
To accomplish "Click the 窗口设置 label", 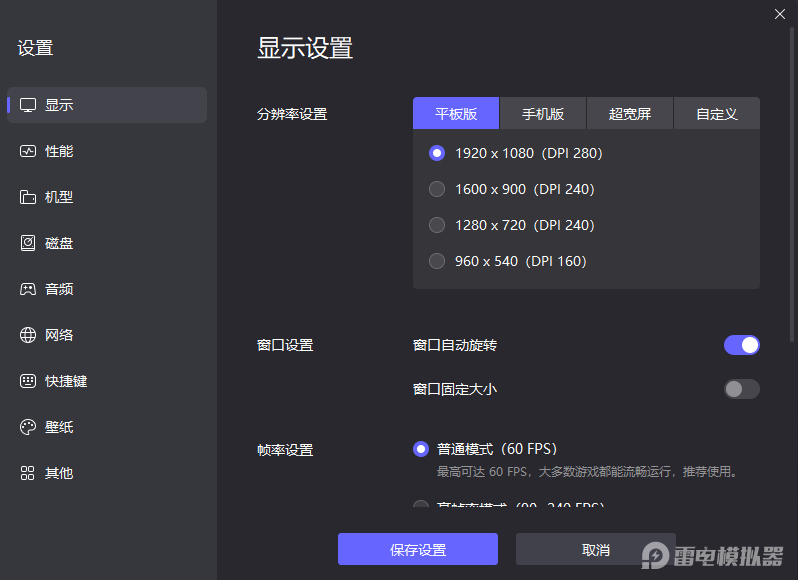I will tap(285, 345).
